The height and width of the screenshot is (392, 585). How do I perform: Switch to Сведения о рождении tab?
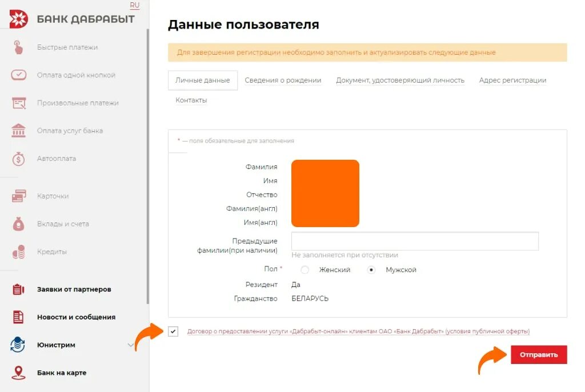click(x=283, y=80)
